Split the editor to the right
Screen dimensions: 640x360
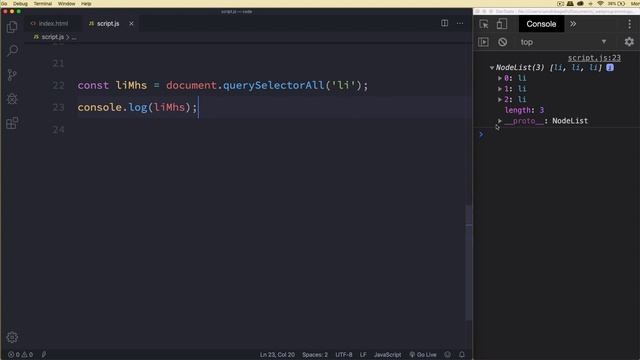coord(444,23)
